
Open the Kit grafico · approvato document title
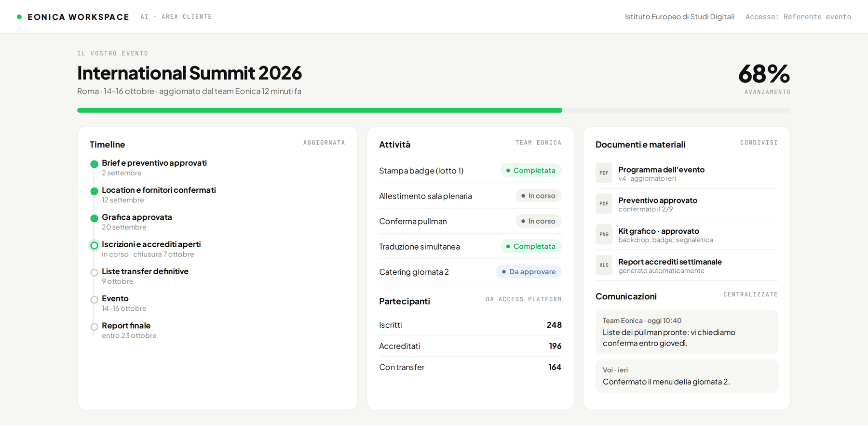tap(659, 231)
